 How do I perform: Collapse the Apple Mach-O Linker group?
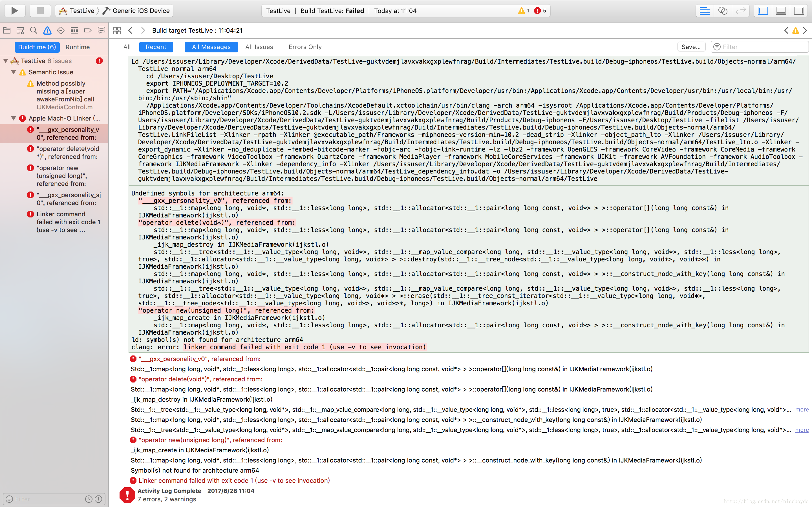pos(14,118)
